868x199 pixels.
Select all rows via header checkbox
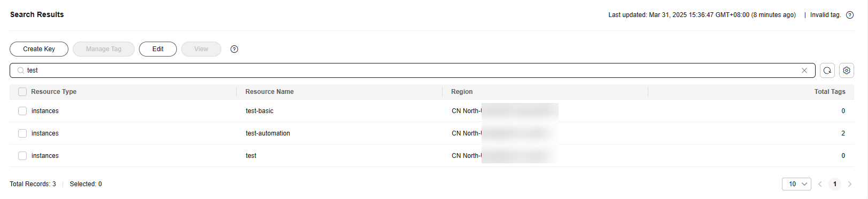[22, 92]
